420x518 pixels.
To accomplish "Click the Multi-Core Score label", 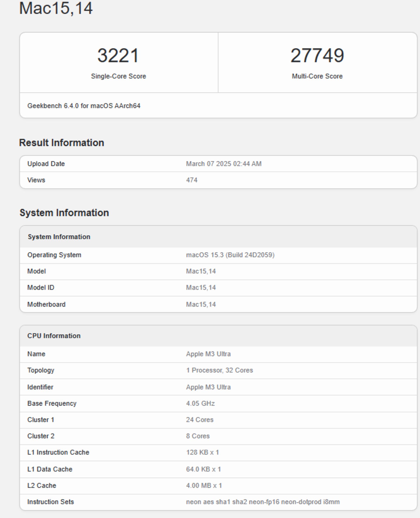I will (317, 76).
